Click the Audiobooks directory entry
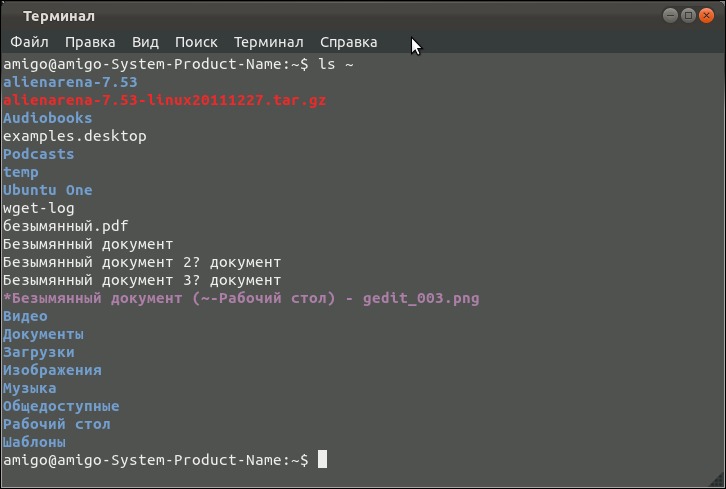Image resolution: width=726 pixels, height=489 pixels. tap(47, 118)
